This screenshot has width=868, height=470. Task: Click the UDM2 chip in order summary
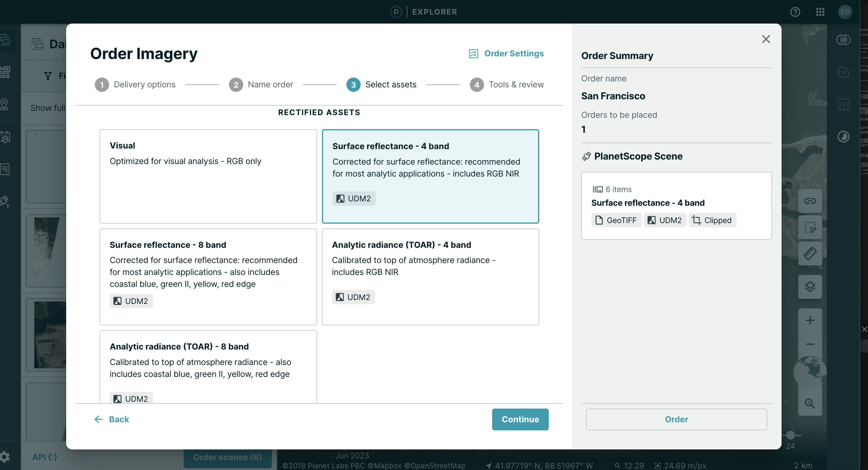tap(665, 220)
